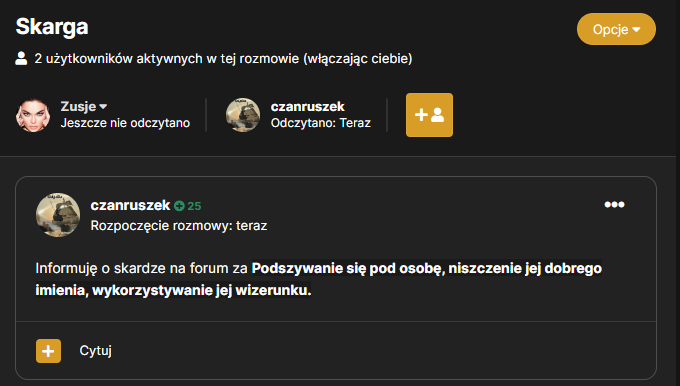Screen dimensions: 680x386
Task: Click the Zusje username link
Action: [78, 106]
